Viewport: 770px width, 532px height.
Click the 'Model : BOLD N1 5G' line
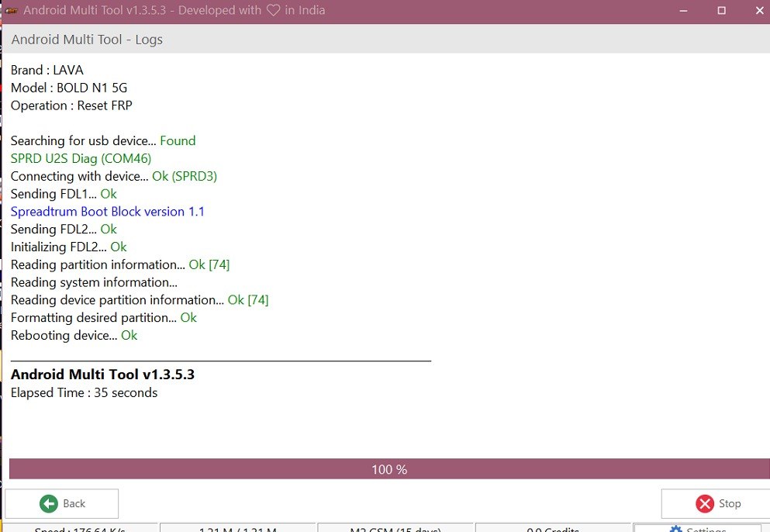[69, 88]
